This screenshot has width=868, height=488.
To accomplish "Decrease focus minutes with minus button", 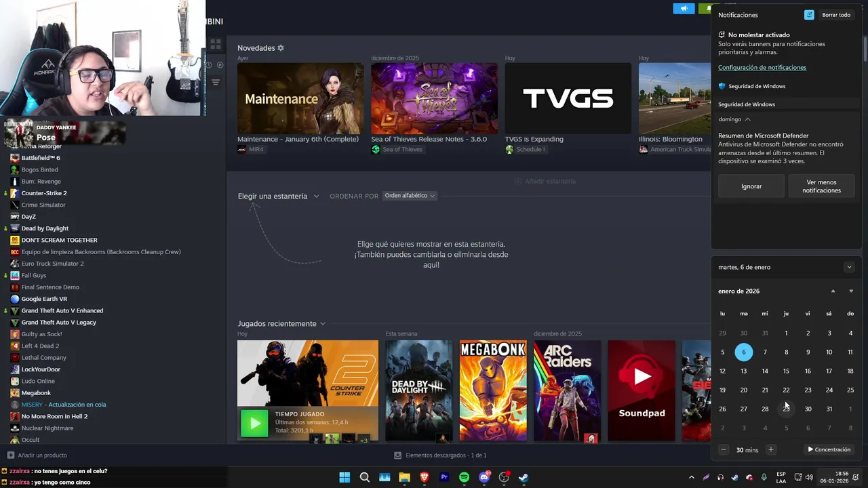I will point(724,449).
